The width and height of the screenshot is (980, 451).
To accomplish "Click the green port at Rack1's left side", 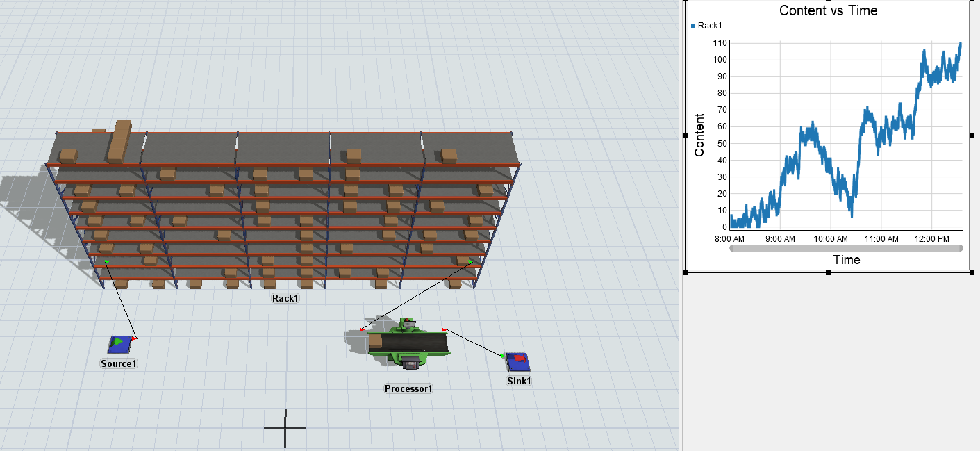I will pyautogui.click(x=106, y=262).
